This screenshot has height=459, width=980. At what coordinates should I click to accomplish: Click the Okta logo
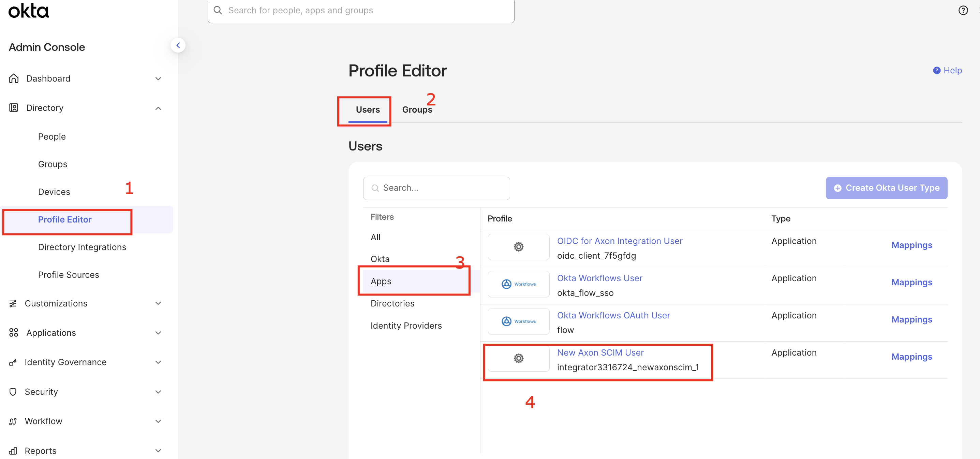29,11
